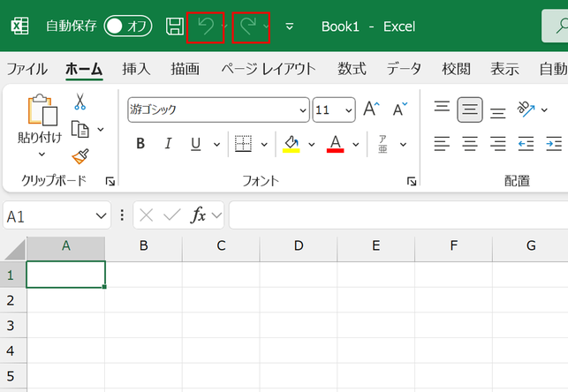This screenshot has width=568, height=392.
Task: Click the Insert Function fx icon
Action: click(198, 215)
